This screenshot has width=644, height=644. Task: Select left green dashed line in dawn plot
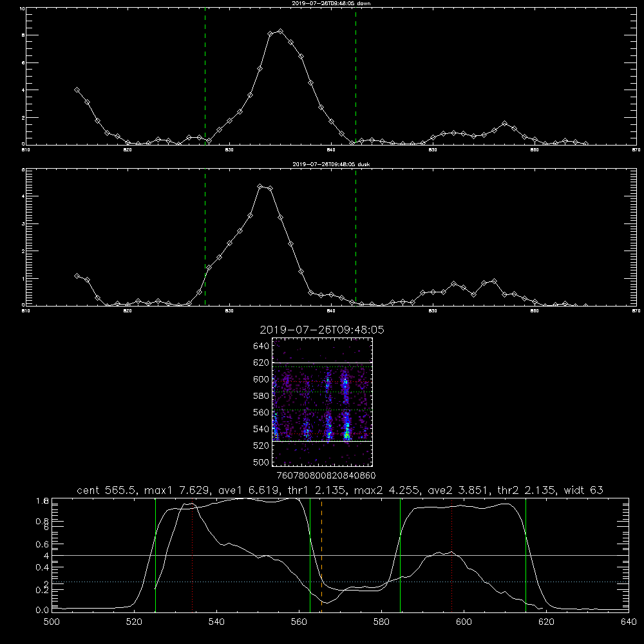click(x=205, y=78)
